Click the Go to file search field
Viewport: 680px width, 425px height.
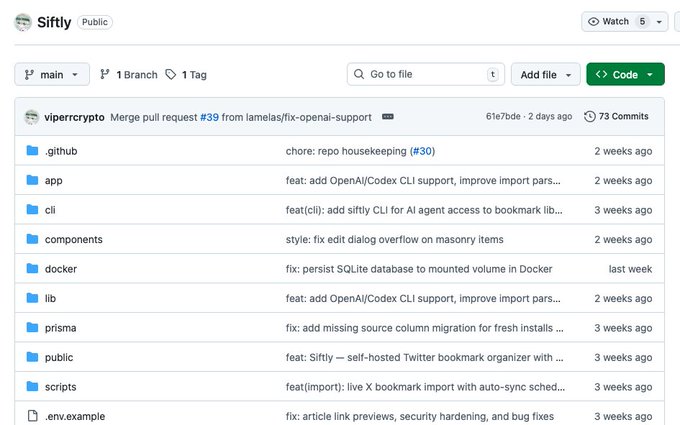pyautogui.click(x=425, y=74)
